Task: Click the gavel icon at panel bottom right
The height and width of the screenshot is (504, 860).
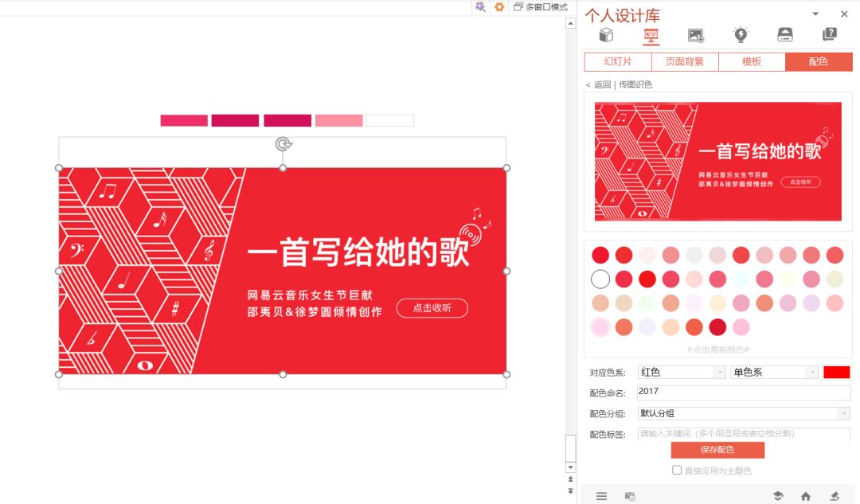Action: [835, 496]
